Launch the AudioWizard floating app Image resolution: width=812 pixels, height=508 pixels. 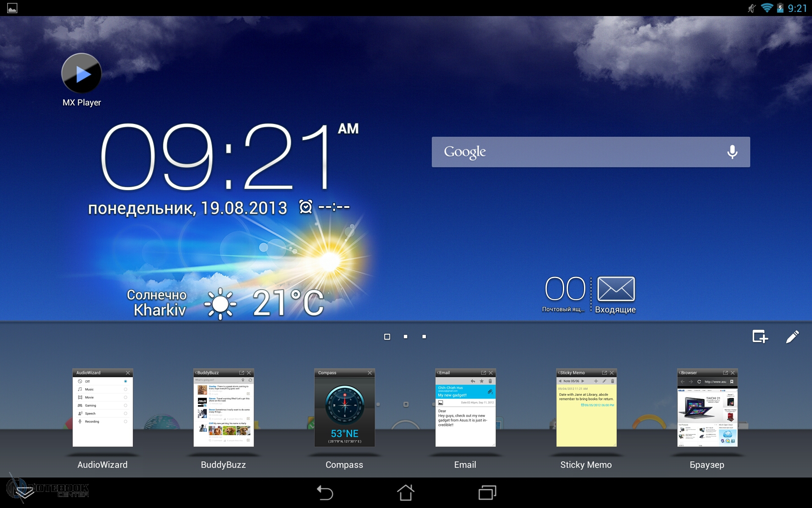click(102, 408)
